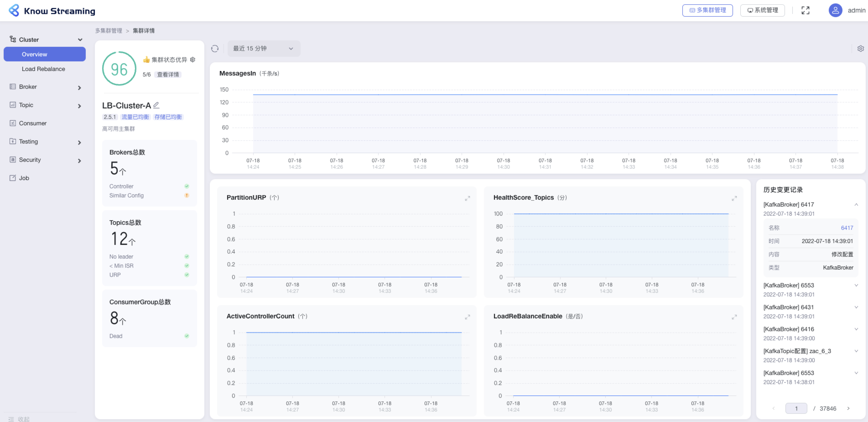Image resolution: width=868 pixels, height=422 pixels.
Task: Click the 查看详情 link beside 5/6
Action: pos(168,74)
